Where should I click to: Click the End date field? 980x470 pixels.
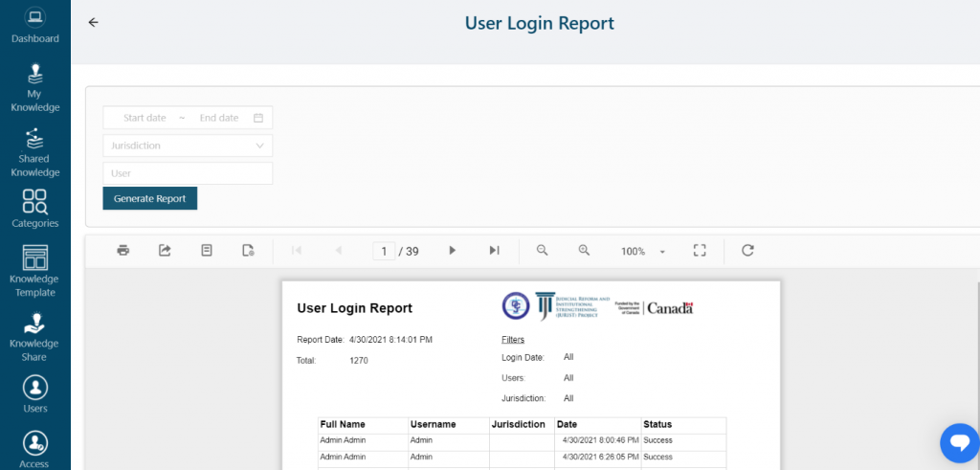(219, 118)
